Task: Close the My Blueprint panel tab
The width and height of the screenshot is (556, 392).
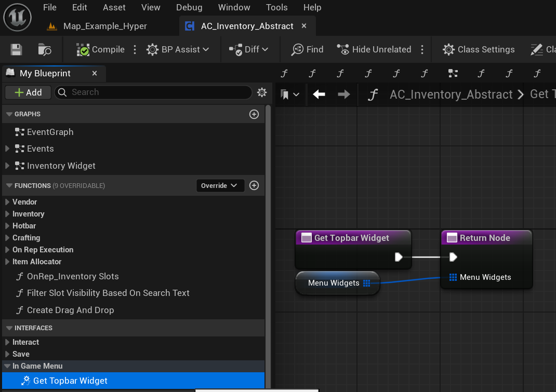Action: point(95,73)
